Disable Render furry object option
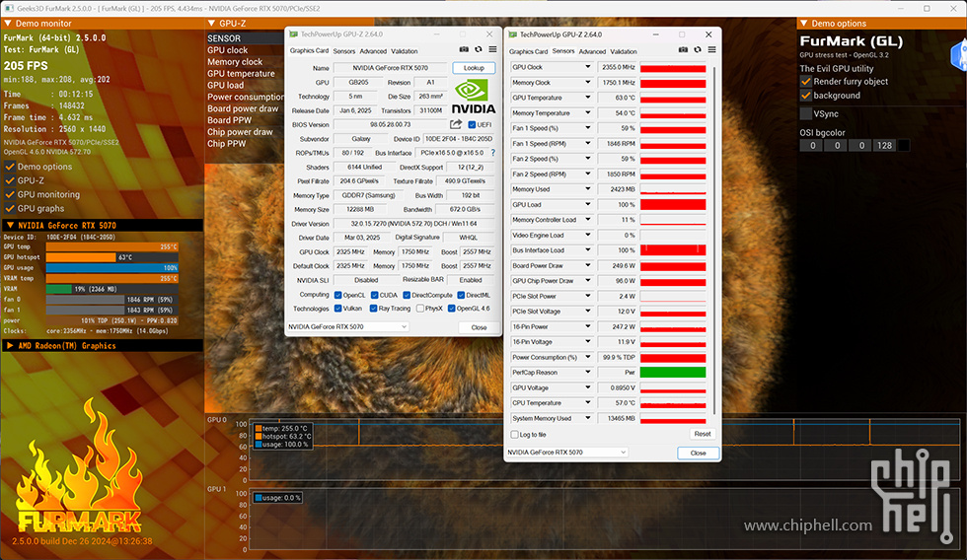 (x=805, y=81)
